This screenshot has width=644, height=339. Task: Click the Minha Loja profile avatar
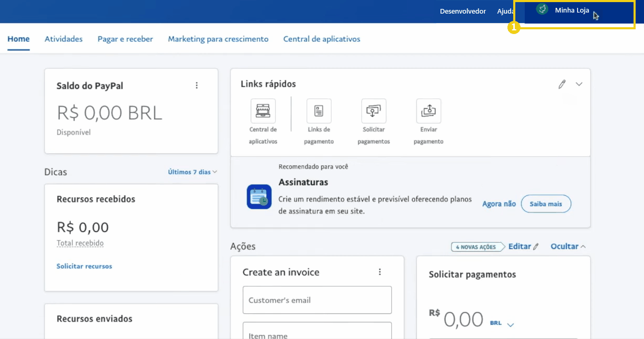[542, 9]
